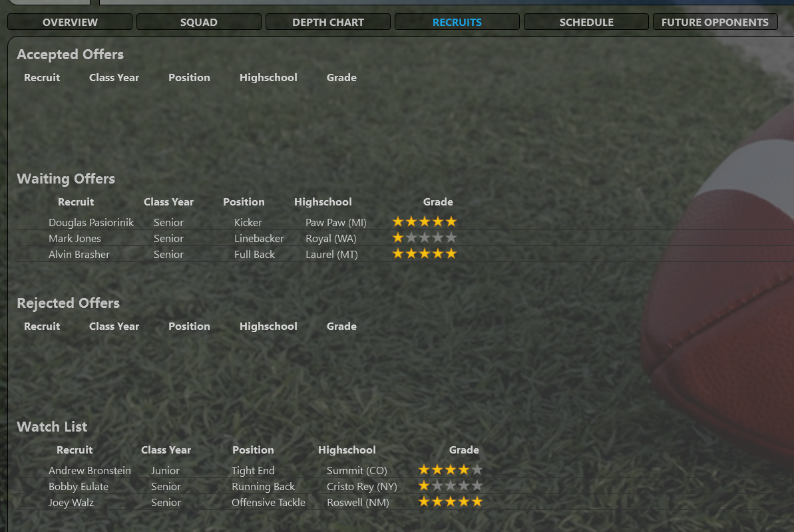Click Bobby Eulate's one-star grade
The image size is (794, 532).
(450, 486)
